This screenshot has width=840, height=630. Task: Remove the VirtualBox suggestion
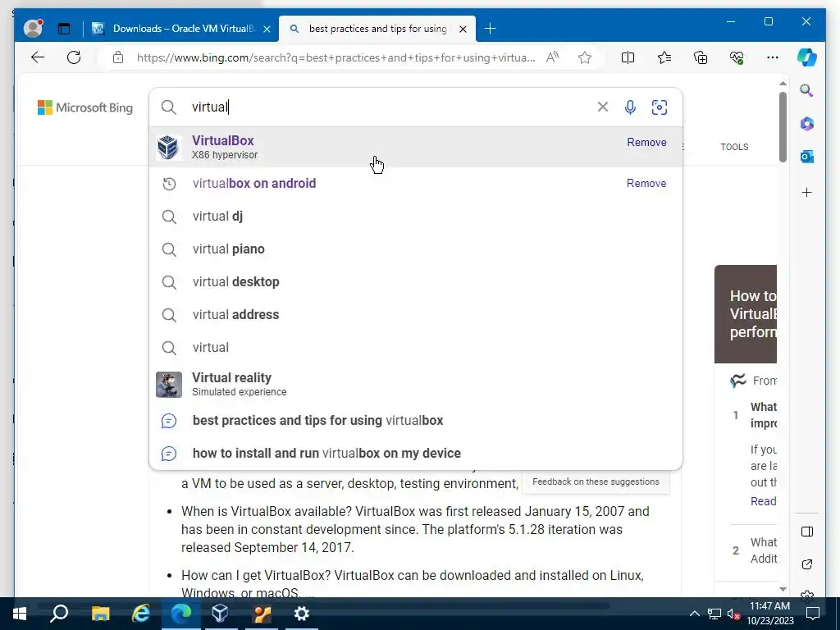[x=646, y=143]
